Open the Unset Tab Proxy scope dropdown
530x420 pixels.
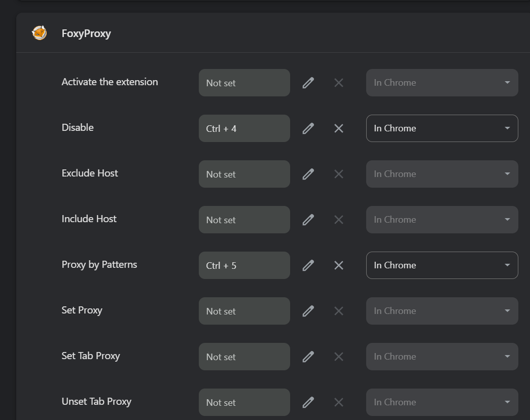click(442, 402)
